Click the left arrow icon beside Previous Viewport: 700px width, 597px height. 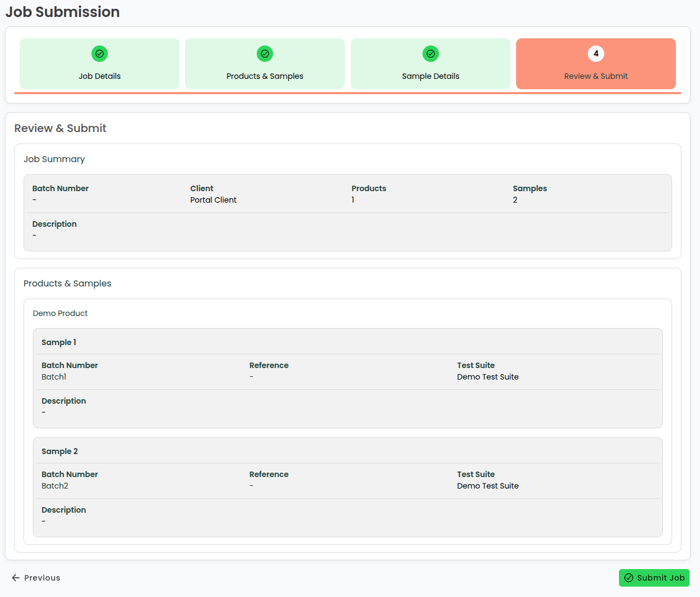click(x=16, y=578)
